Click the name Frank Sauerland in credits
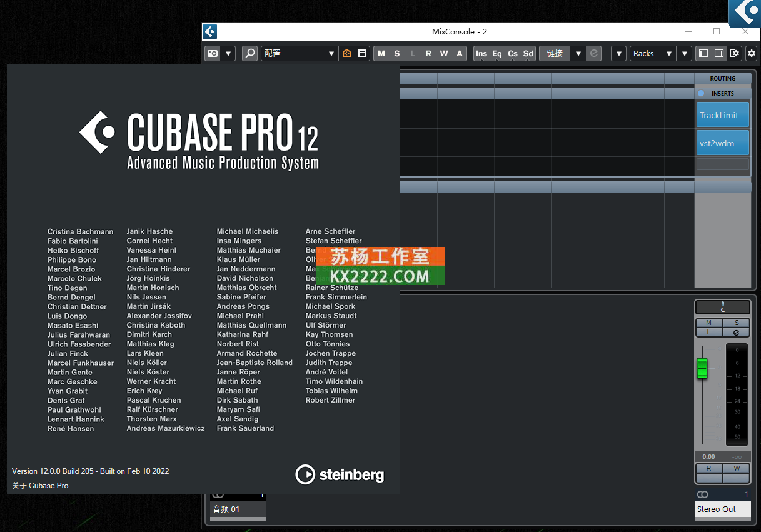This screenshot has width=761, height=532. pyautogui.click(x=246, y=428)
